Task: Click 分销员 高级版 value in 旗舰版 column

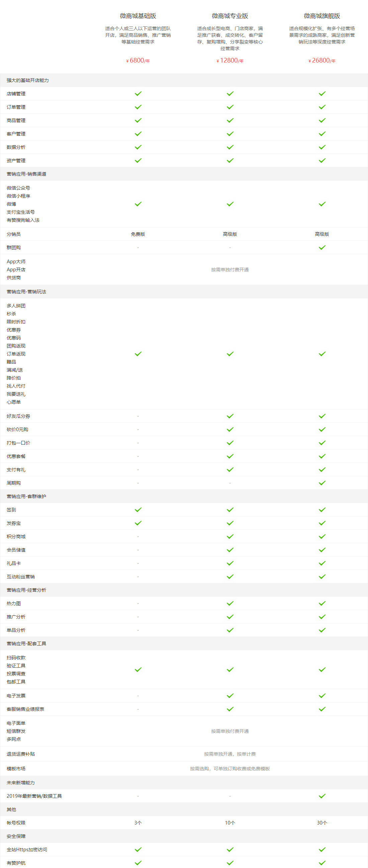Action: 322,234
